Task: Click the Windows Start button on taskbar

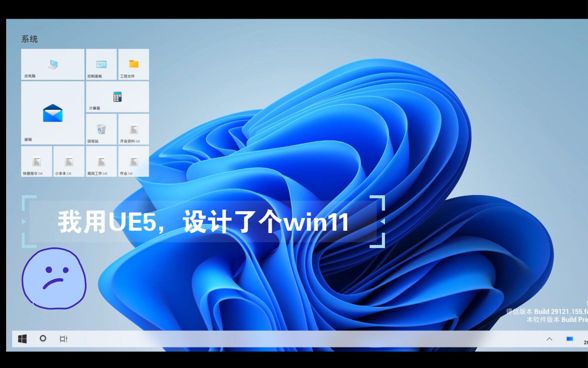Action: (x=22, y=339)
